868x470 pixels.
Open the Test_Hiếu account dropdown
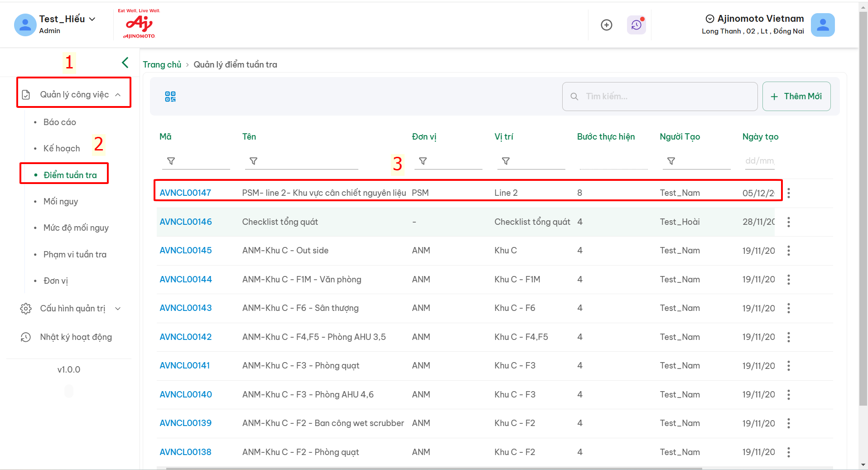[x=92, y=19]
